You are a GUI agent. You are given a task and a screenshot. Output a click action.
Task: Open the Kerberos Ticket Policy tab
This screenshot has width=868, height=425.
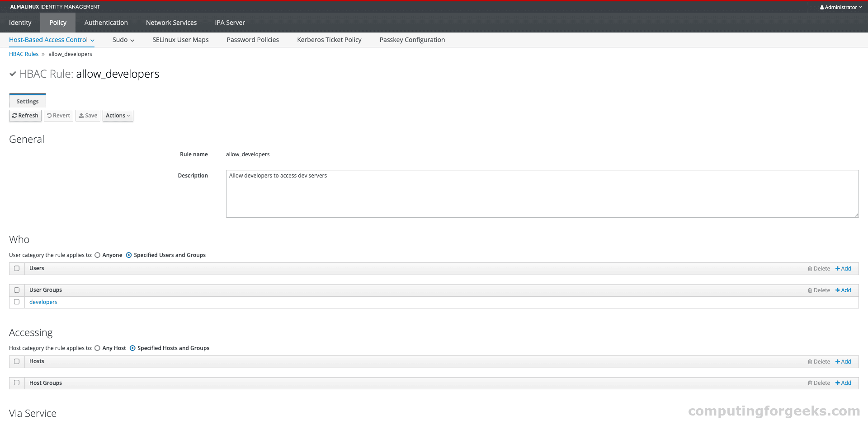coord(329,40)
